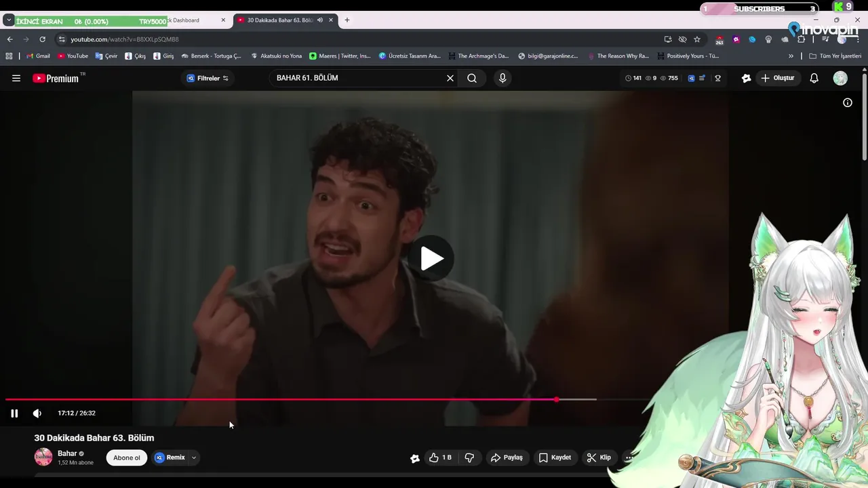Expand the Remix dropdown arrow

[x=194, y=457]
